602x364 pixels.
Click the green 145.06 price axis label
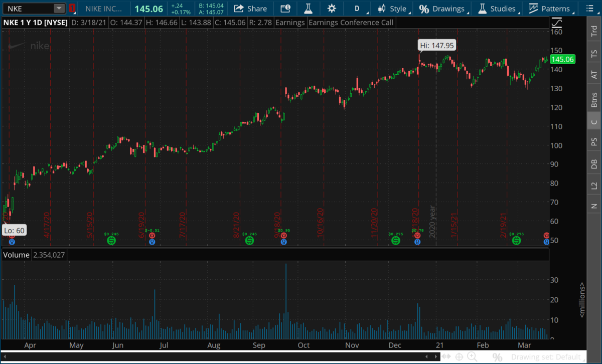pos(562,59)
